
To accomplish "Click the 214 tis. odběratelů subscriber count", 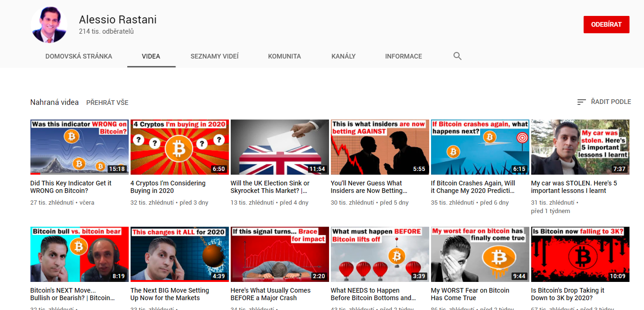I will tap(106, 31).
